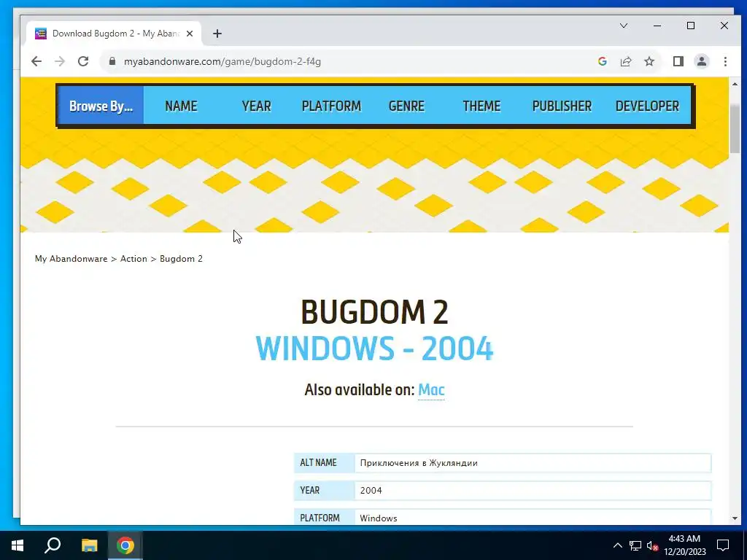Browse games by PLATFORM
Viewport: 747px width, 560px height.
[x=332, y=106]
